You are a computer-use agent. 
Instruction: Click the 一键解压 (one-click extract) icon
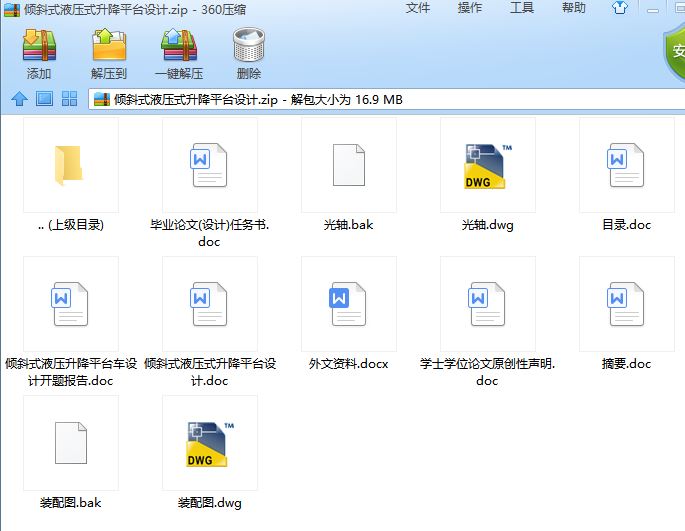click(x=179, y=45)
